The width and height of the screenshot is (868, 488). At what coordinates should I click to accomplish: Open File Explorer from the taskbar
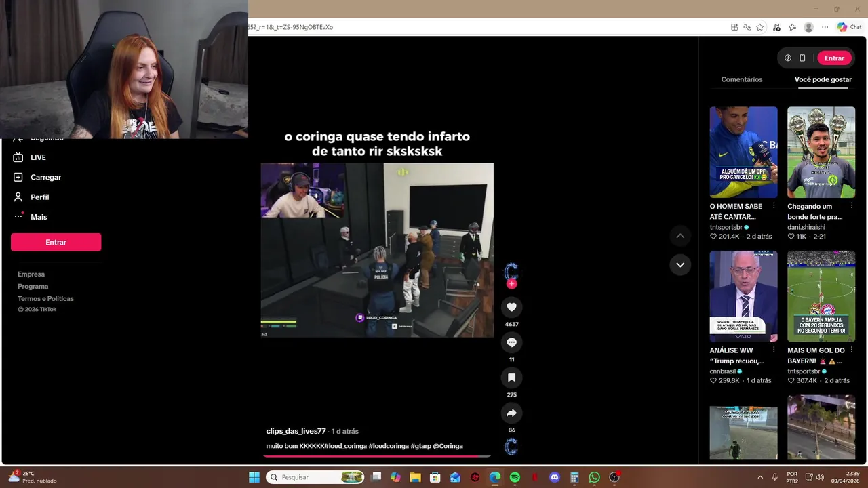(x=415, y=477)
